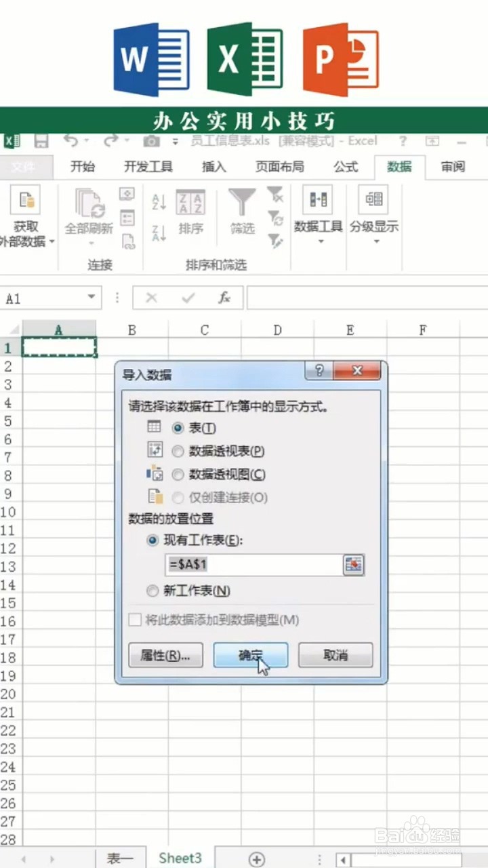This screenshot has height=868, width=488.
Task: Click the Save icon in quick access toolbar
Action: (41, 141)
